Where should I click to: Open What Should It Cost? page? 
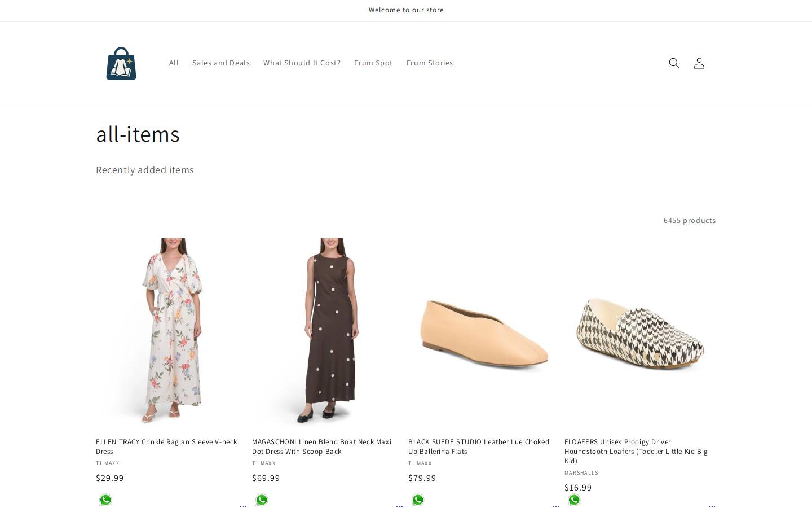pyautogui.click(x=302, y=63)
